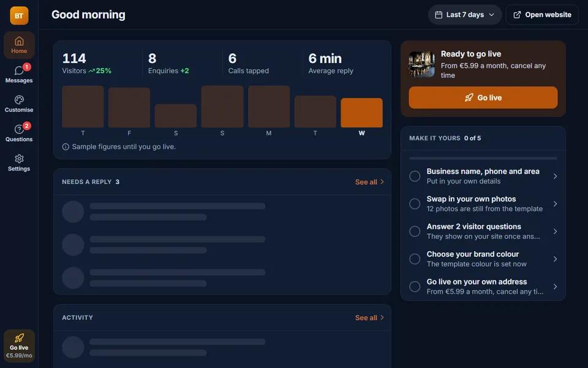
Task: Open the Settings gear section
Action: coord(19,163)
